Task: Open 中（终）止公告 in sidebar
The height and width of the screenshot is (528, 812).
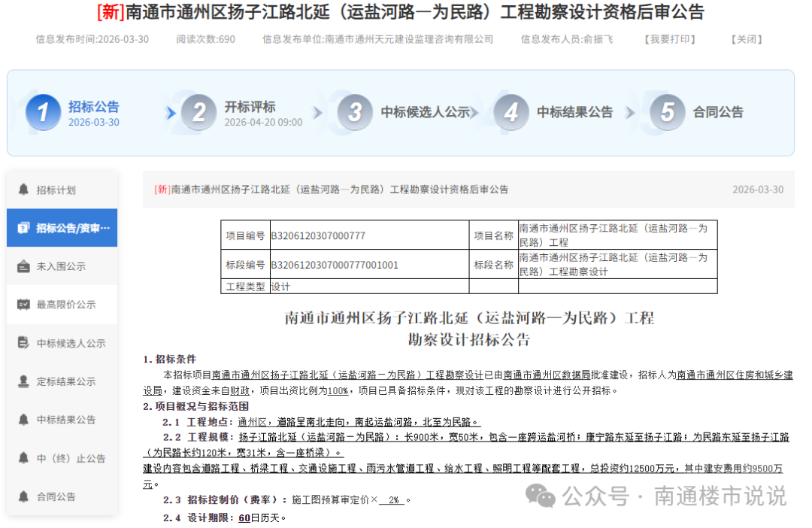Action: pyautogui.click(x=71, y=458)
